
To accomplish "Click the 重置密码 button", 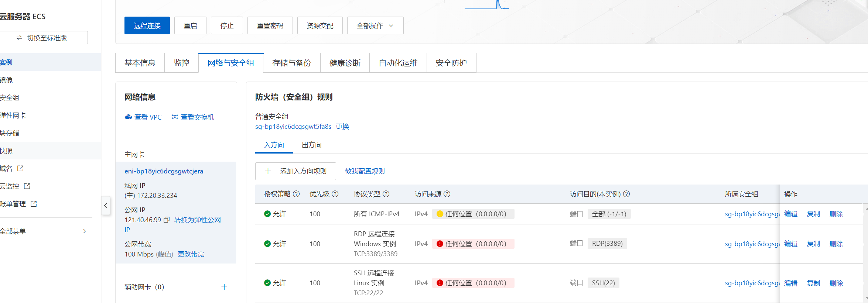I will 270,25.
